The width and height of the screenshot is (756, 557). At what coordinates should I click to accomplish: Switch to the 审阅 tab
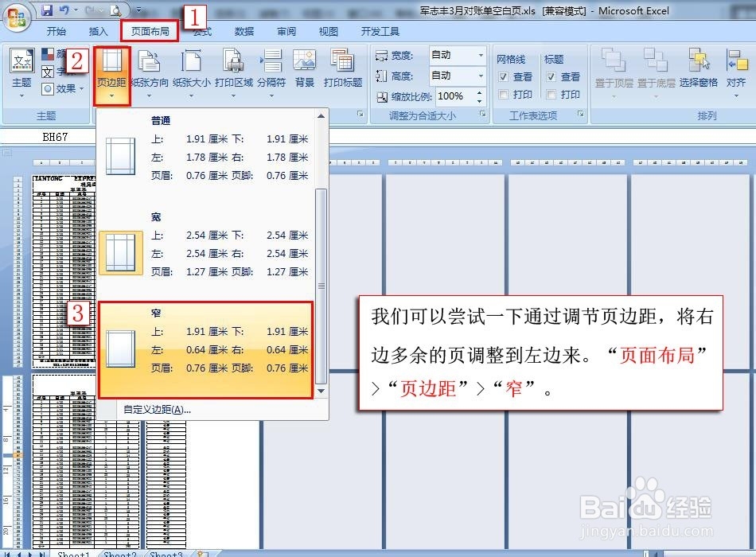click(286, 31)
